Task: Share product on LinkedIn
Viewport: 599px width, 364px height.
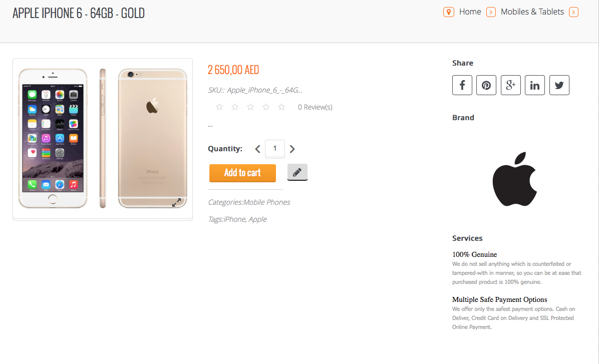Action: coord(535,85)
